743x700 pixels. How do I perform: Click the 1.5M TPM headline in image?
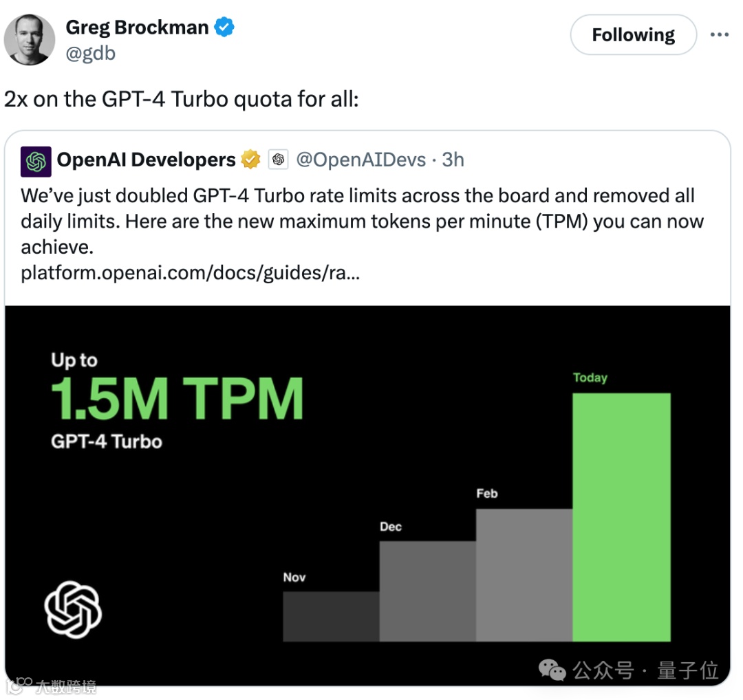point(177,400)
